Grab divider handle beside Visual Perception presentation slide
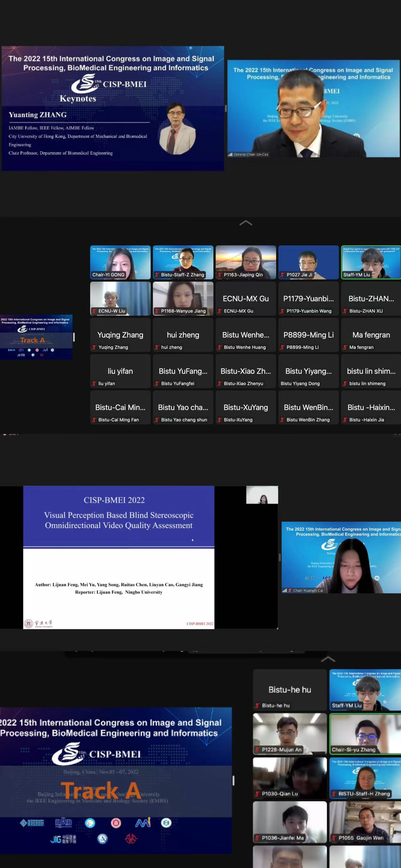The image size is (401, 868). (280, 557)
